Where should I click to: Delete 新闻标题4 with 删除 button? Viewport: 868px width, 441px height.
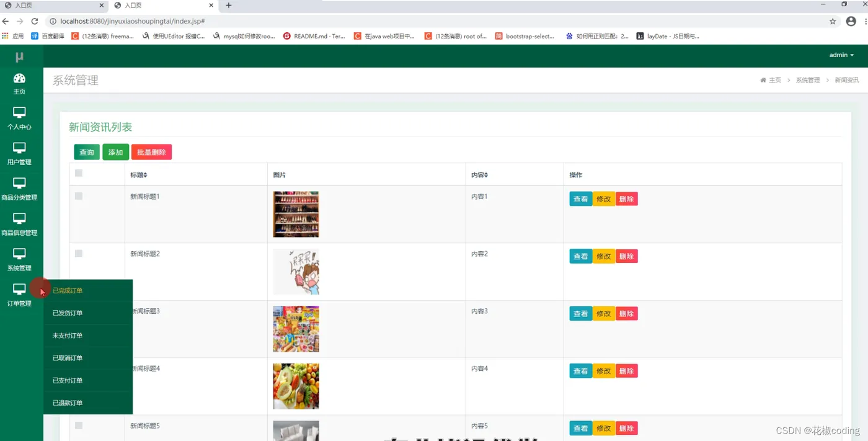pos(627,371)
